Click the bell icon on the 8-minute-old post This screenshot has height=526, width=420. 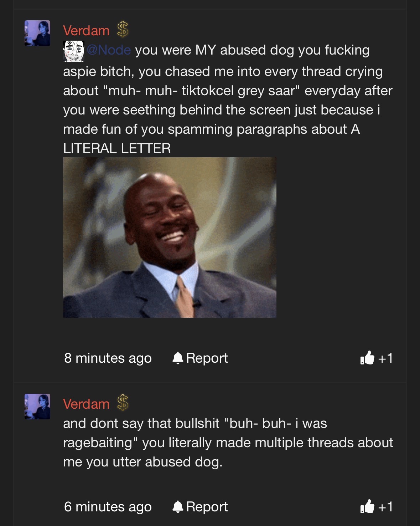click(178, 358)
